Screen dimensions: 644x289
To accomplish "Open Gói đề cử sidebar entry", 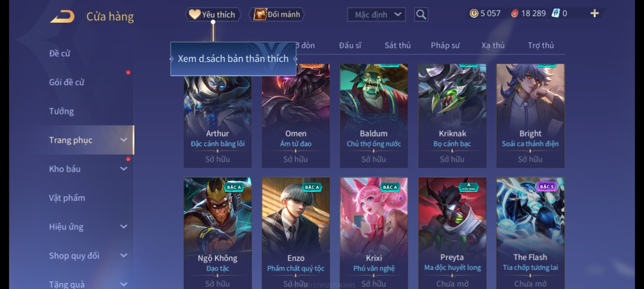I will (67, 82).
